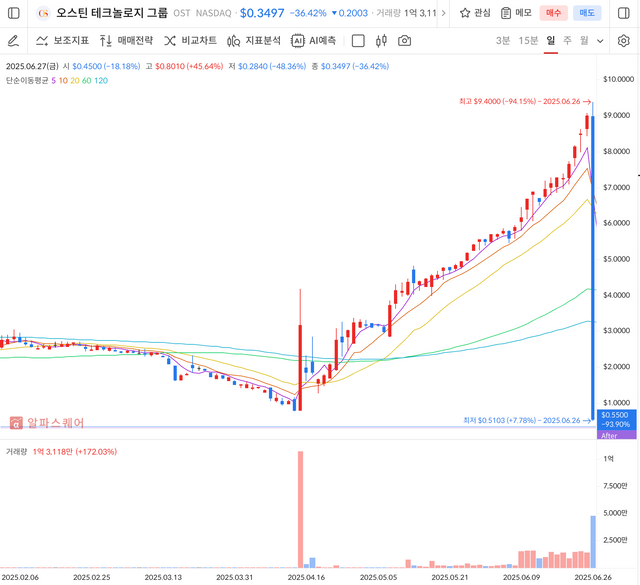Toggle the 120-day moving average
This screenshot has width=640, height=585.
pos(101,80)
